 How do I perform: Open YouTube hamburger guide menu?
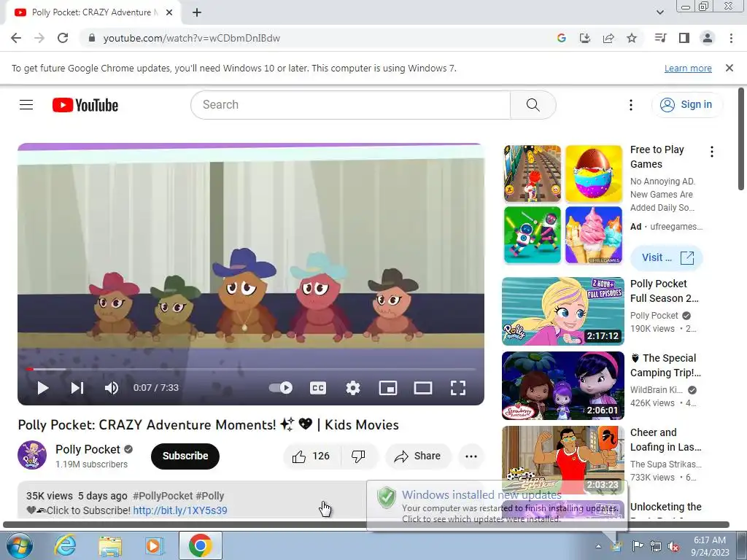click(26, 105)
